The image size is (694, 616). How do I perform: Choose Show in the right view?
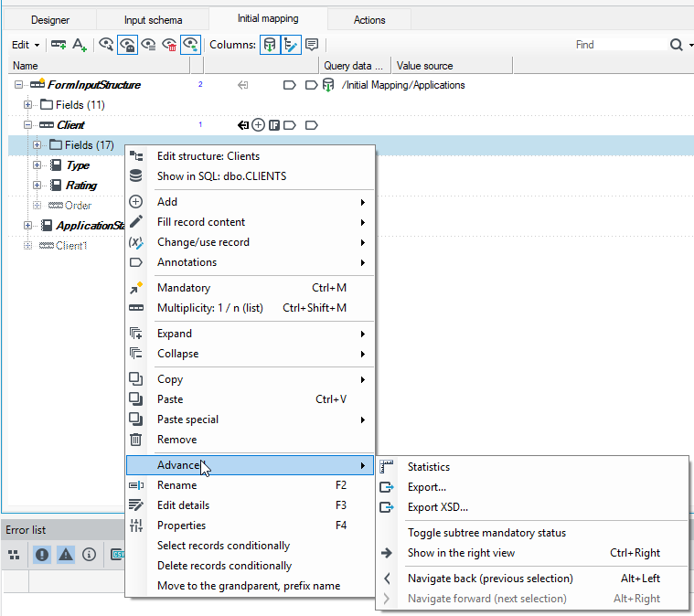(532, 553)
